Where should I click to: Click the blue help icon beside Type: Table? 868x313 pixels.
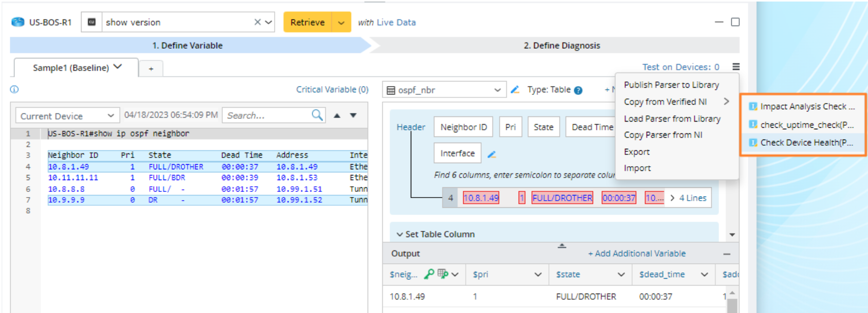click(x=578, y=90)
